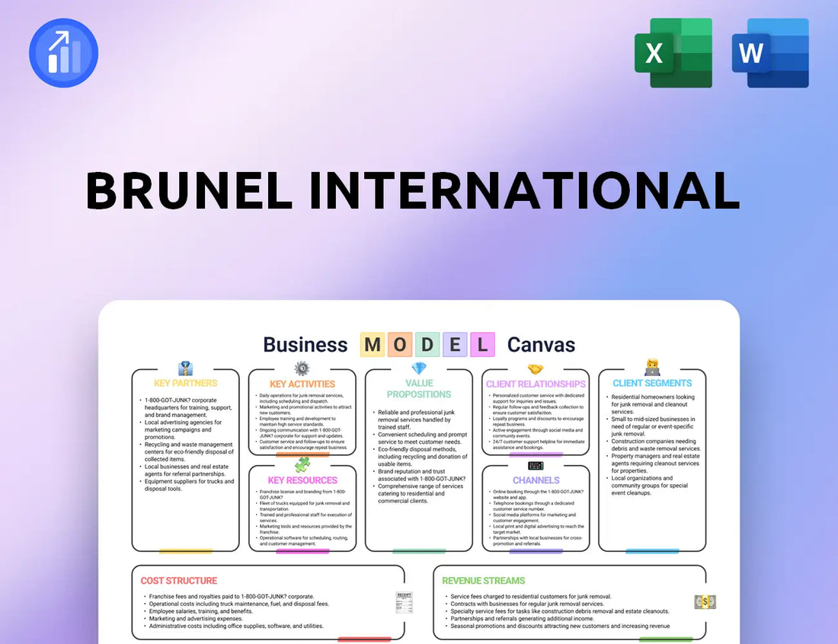Select the pink L letter tile
The image size is (838, 644).
click(482, 344)
